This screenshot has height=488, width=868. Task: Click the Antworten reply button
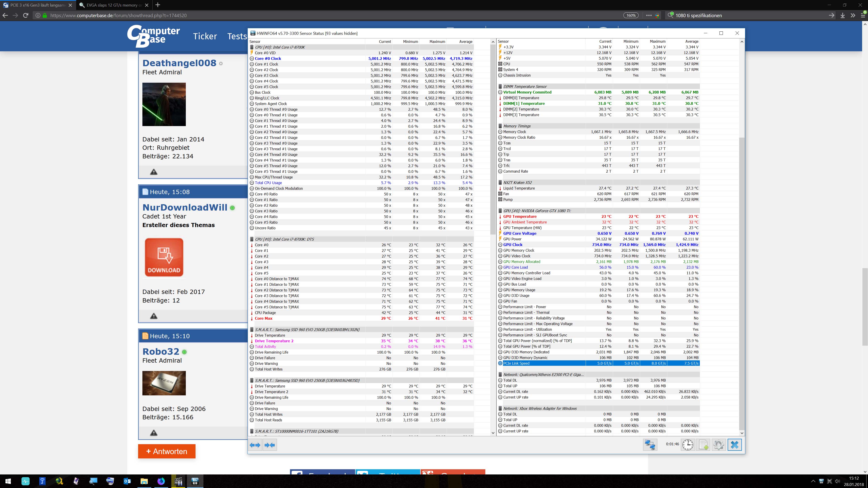click(167, 451)
